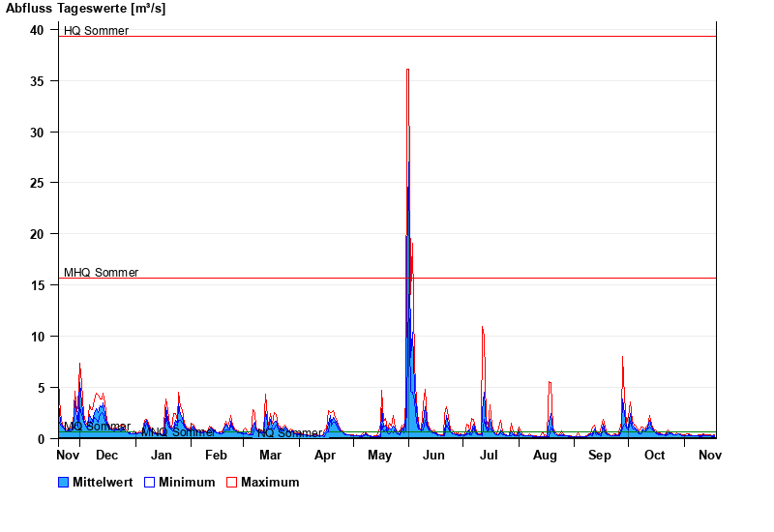Image resolution: width=774 pixels, height=532 pixels.
Task: Click the Feb month label on axis
Action: [x=216, y=455]
